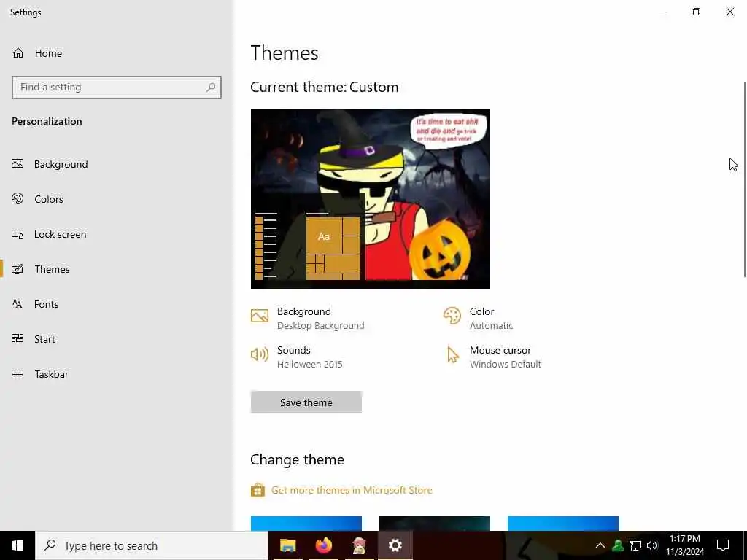Click the Settings gear on the taskbar
The width and height of the screenshot is (747, 560).
pos(395,545)
